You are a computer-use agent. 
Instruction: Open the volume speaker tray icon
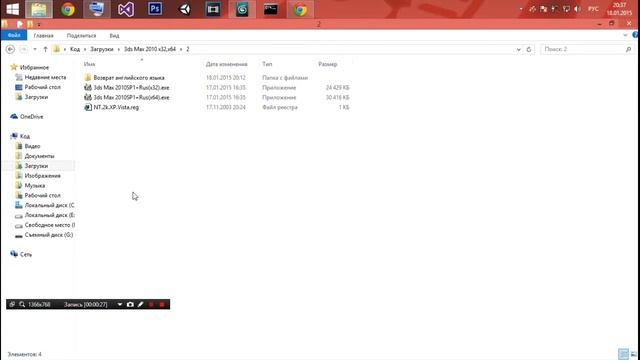point(577,9)
